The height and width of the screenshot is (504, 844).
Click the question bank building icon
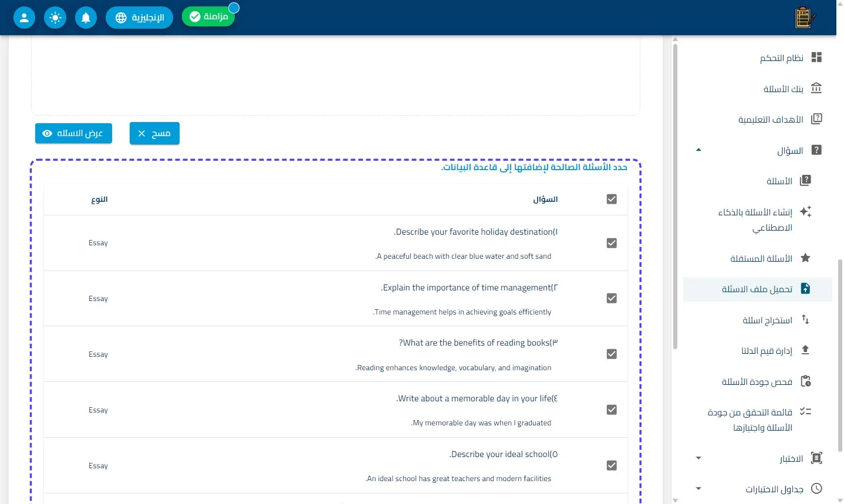(816, 89)
